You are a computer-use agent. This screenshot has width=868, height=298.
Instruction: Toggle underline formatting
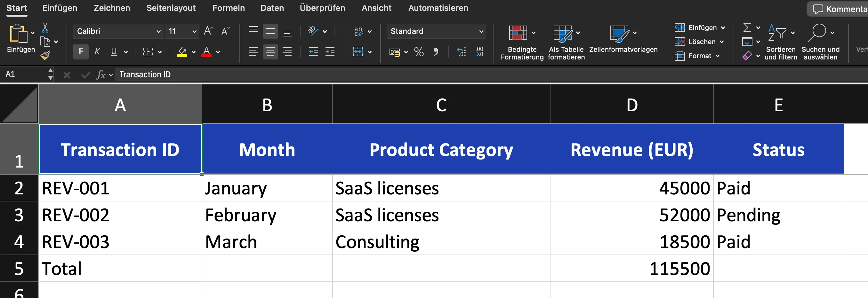click(x=113, y=51)
